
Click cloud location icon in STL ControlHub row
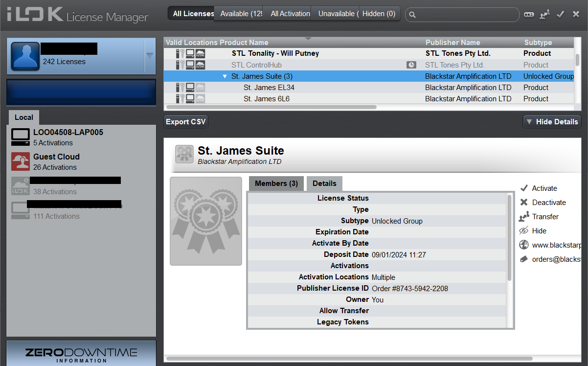[x=200, y=65]
